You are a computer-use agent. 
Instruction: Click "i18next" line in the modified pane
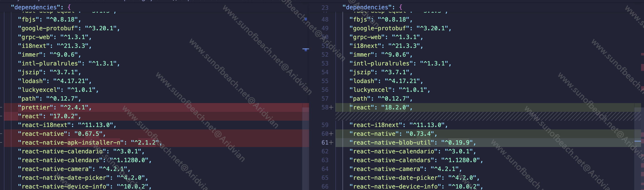386,46
